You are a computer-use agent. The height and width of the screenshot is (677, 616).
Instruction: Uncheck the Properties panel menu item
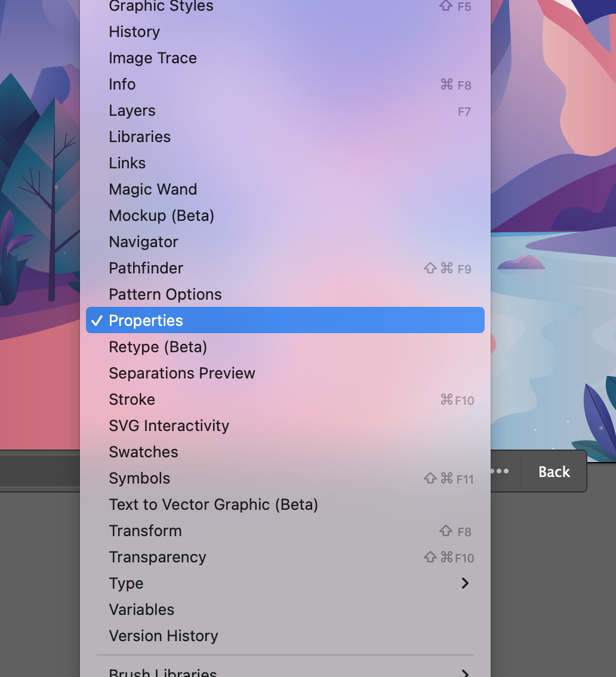click(x=146, y=321)
